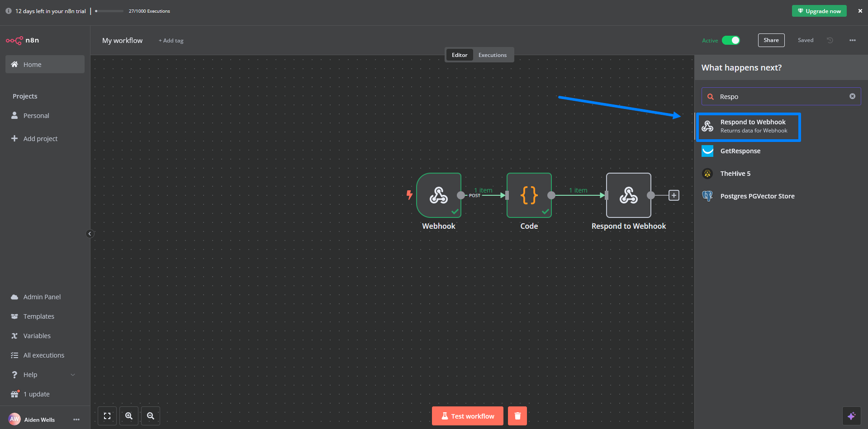This screenshot has height=429, width=868.
Task: Open the AI assistant sparkle button
Action: (851, 416)
